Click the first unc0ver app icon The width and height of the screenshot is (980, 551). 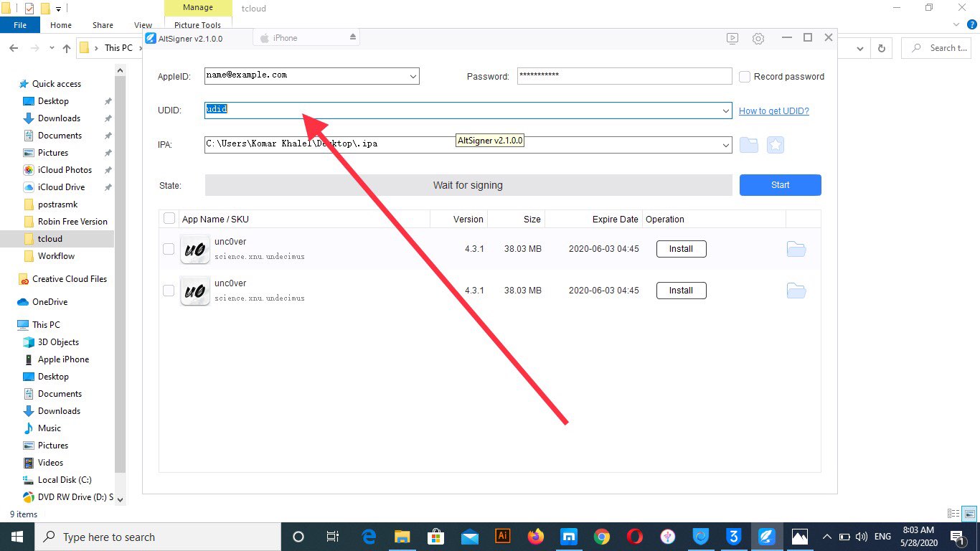195,249
